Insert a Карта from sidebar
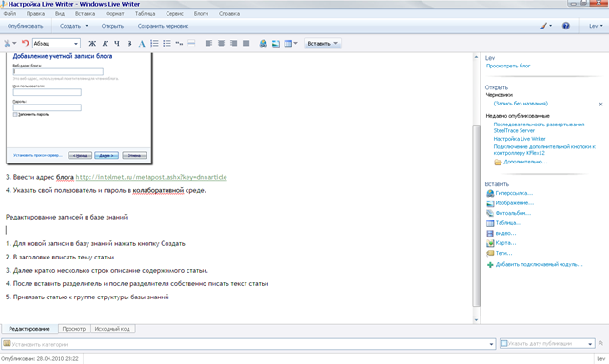This screenshot has width=609, height=364. click(501, 243)
